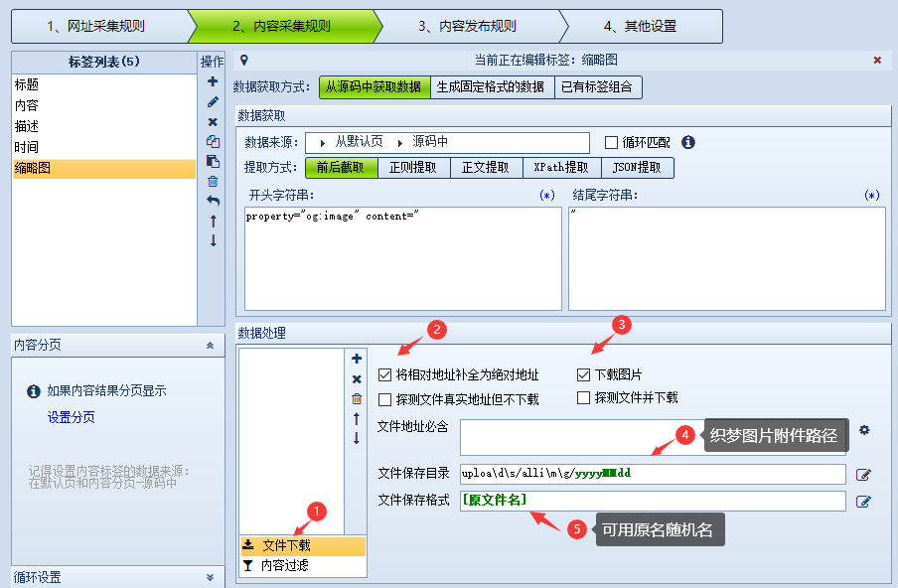Image resolution: width=898 pixels, height=588 pixels.
Task: Select 内容过滤 processing option
Action: pyautogui.click(x=284, y=566)
